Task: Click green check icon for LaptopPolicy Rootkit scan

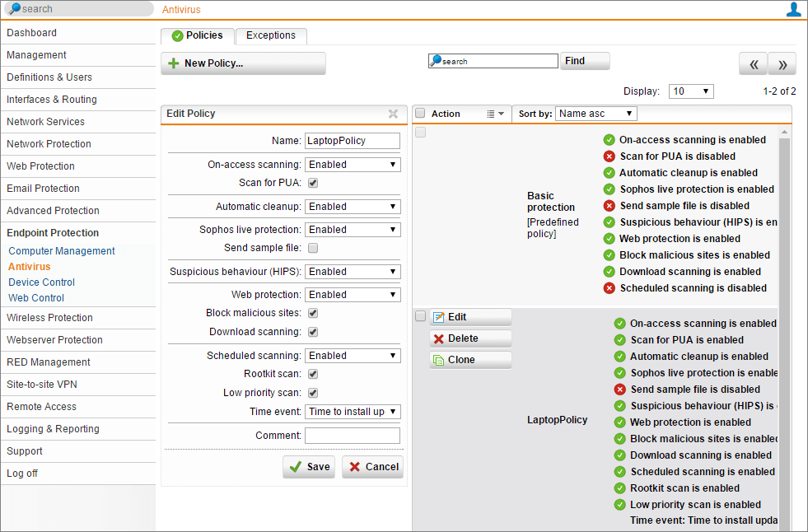Action: tap(620, 488)
